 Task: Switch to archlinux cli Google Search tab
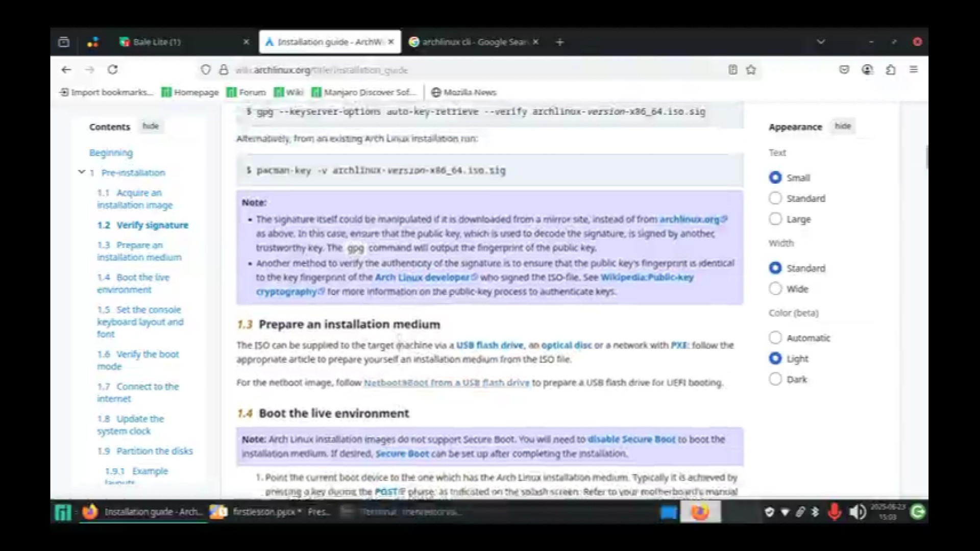(x=472, y=42)
